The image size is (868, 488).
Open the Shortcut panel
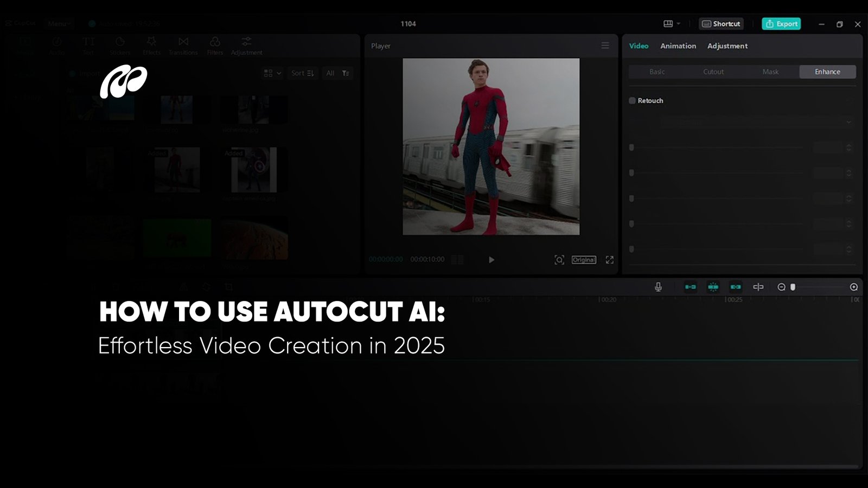pyautogui.click(x=721, y=24)
